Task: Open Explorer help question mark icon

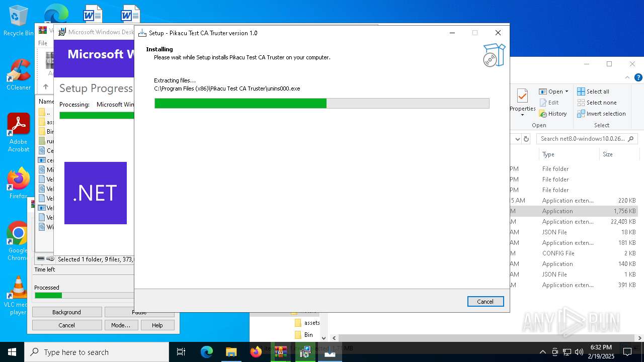Action: pos(638,78)
